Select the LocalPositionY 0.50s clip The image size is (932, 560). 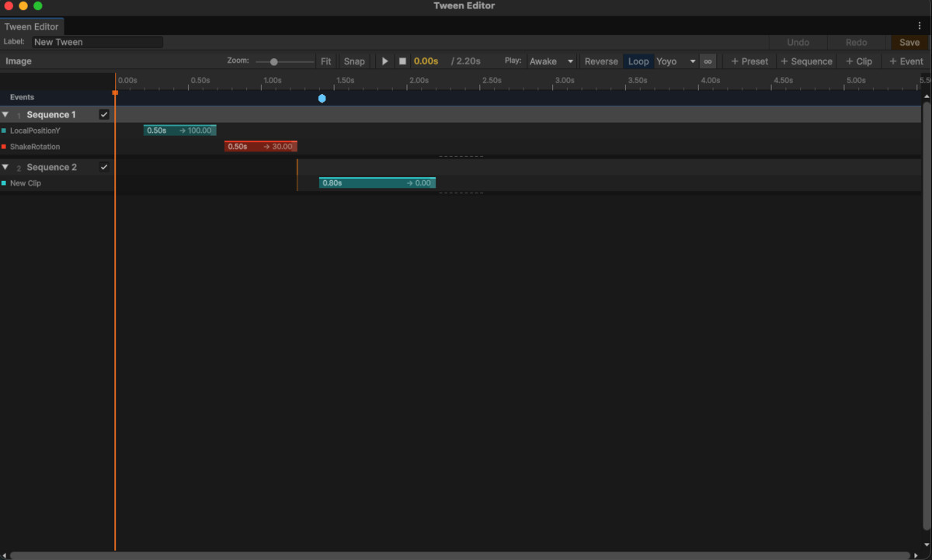coord(180,130)
